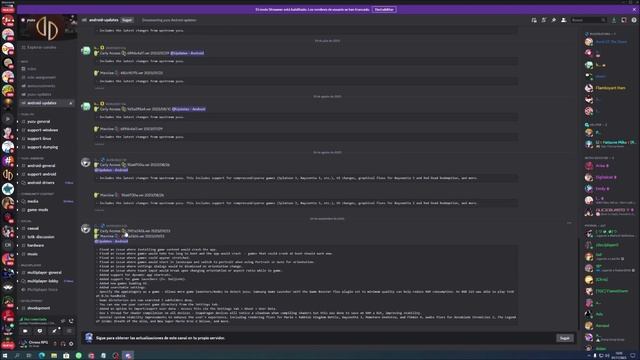Click the Flamboyant Ham member
This screenshot has height=360, width=640.
pos(610,88)
